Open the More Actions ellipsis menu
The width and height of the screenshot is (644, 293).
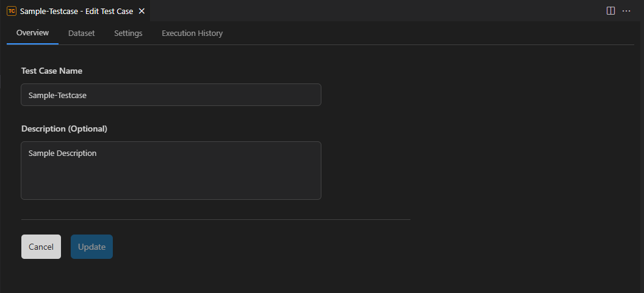pos(626,11)
